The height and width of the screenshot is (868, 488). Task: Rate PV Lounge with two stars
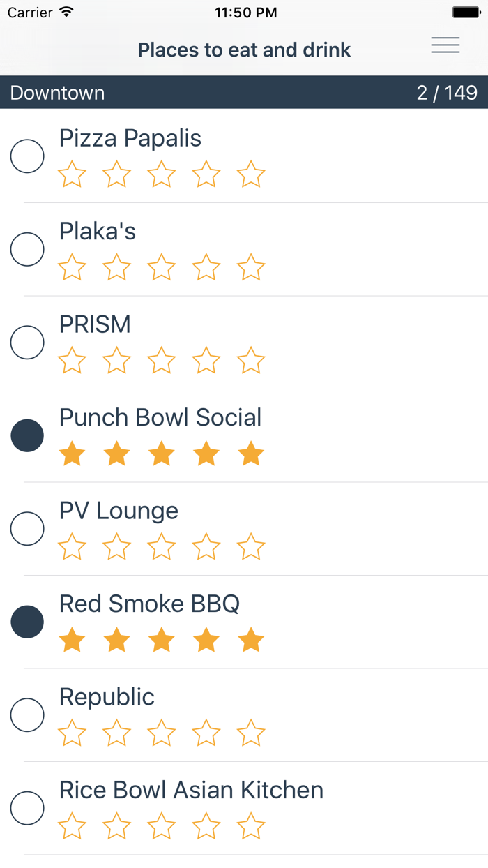click(x=116, y=547)
